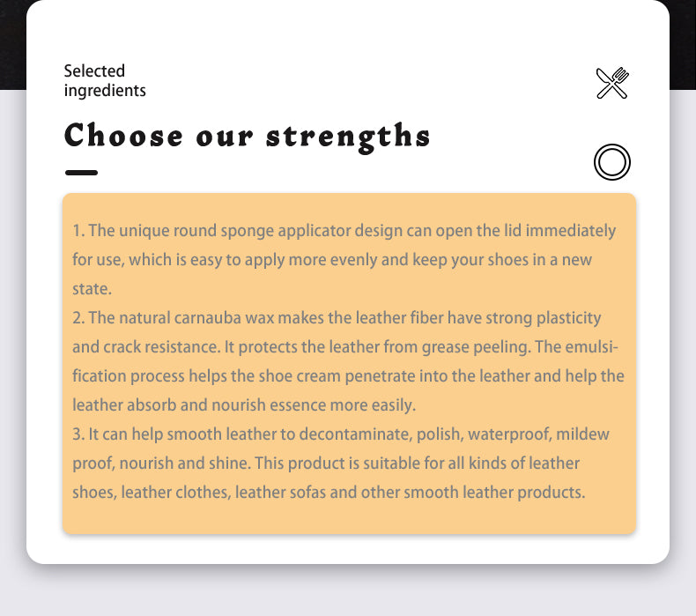This screenshot has height=616, width=696.
Task: Click the 'Choose our strengths' heading
Action: point(248,137)
